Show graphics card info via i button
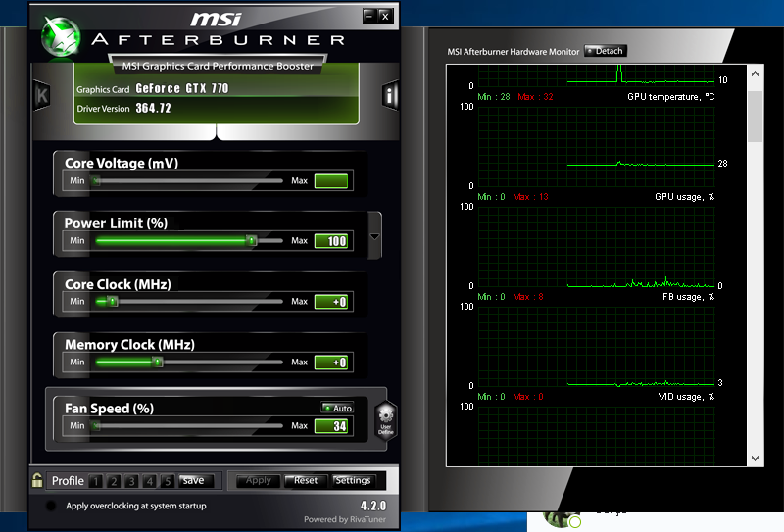Screen dimensions: 784x532 click(x=390, y=95)
